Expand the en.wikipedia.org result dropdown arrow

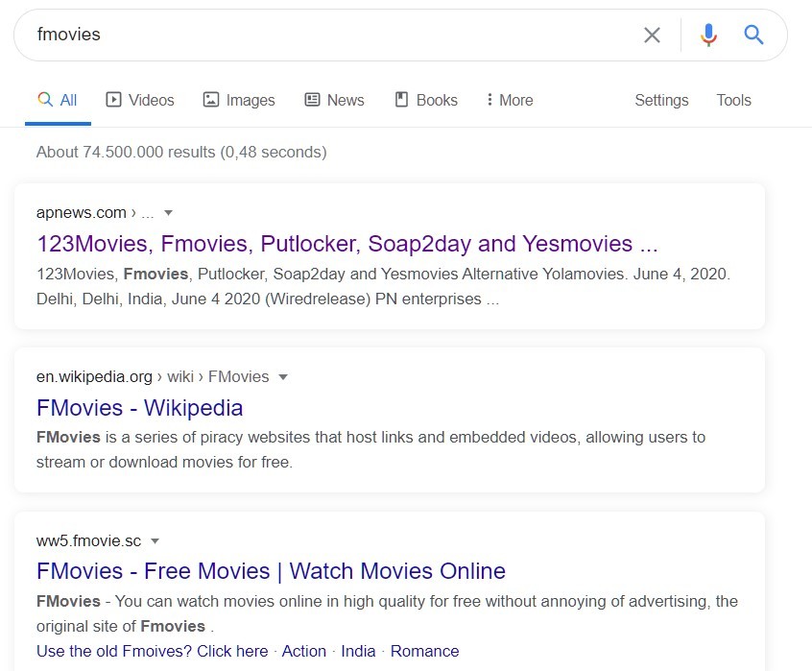coord(283,377)
